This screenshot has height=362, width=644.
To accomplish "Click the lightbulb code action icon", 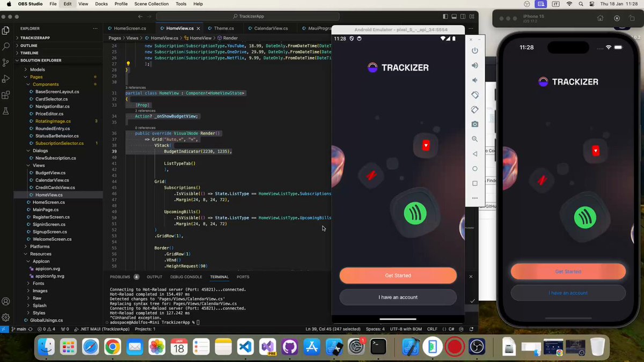I will click(x=128, y=63).
